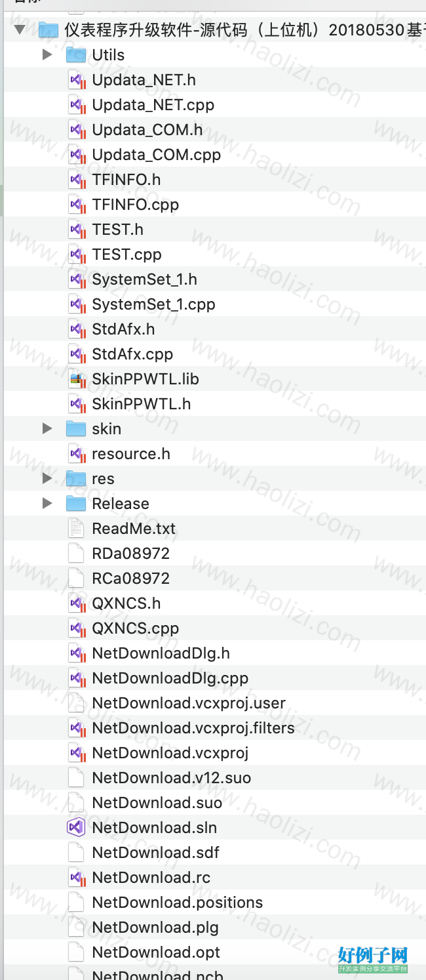Screen dimensions: 426x980
Task: Click the ReadMe.txt document icon
Action: coord(76,528)
